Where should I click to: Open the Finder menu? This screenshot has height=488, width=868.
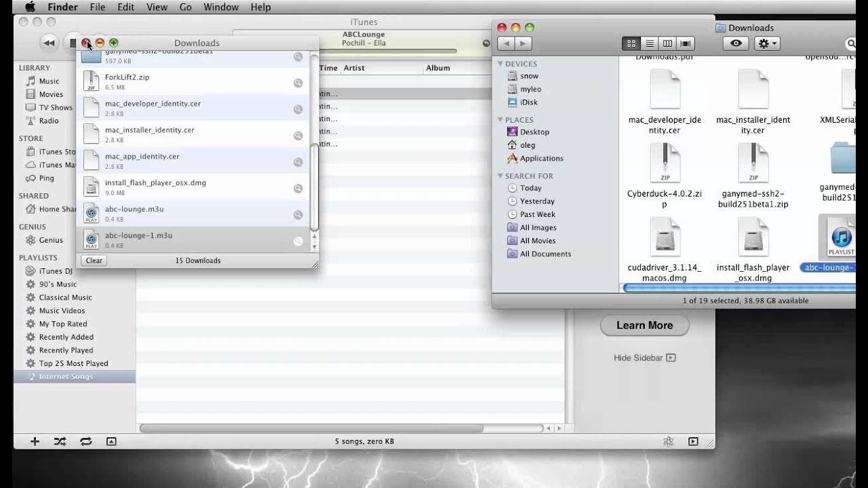point(63,7)
